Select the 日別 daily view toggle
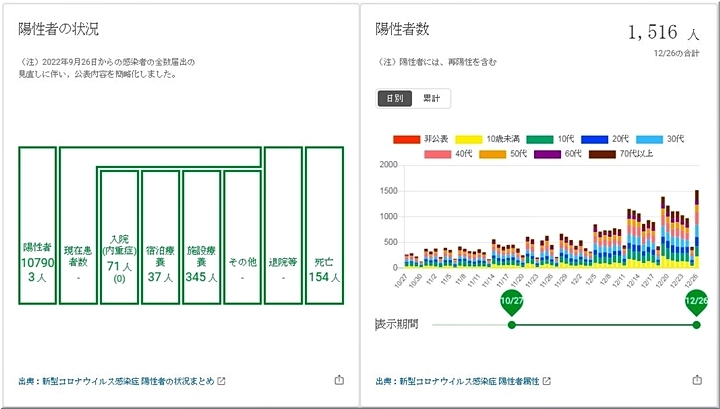The image size is (720, 409). tap(393, 98)
